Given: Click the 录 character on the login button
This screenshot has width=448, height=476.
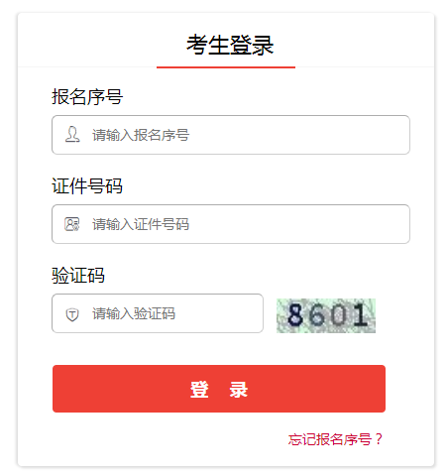Looking at the screenshot, I should [239, 389].
